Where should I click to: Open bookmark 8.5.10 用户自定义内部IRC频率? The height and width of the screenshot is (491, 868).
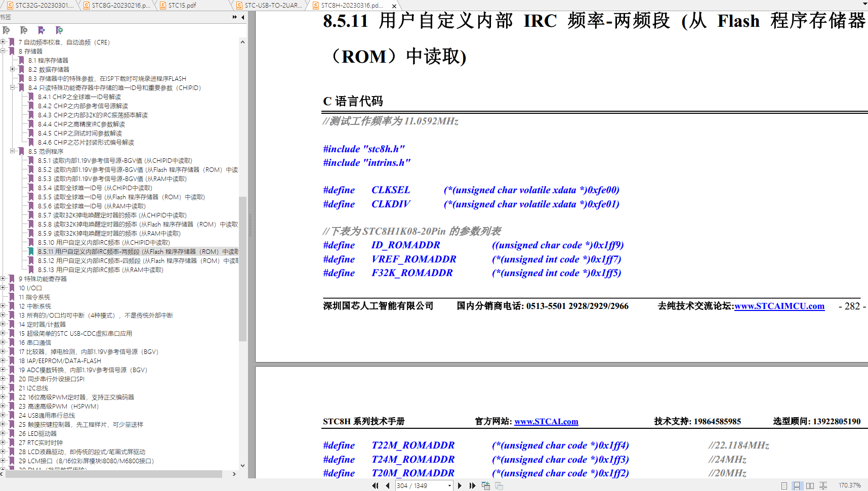[104, 242]
